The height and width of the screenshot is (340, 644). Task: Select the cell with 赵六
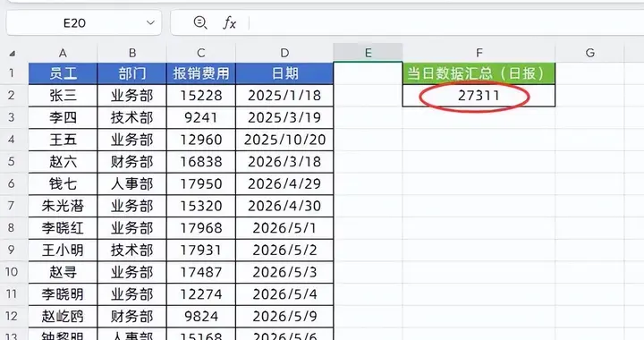click(x=63, y=162)
